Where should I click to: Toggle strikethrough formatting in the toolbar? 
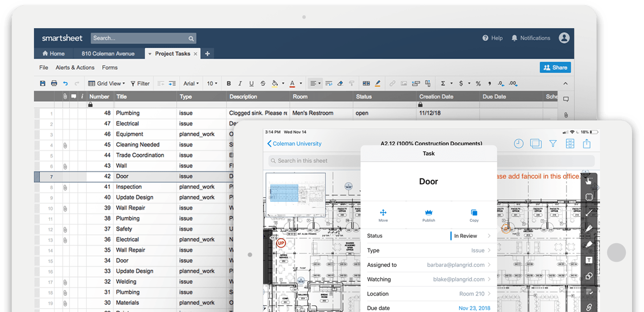click(x=263, y=83)
